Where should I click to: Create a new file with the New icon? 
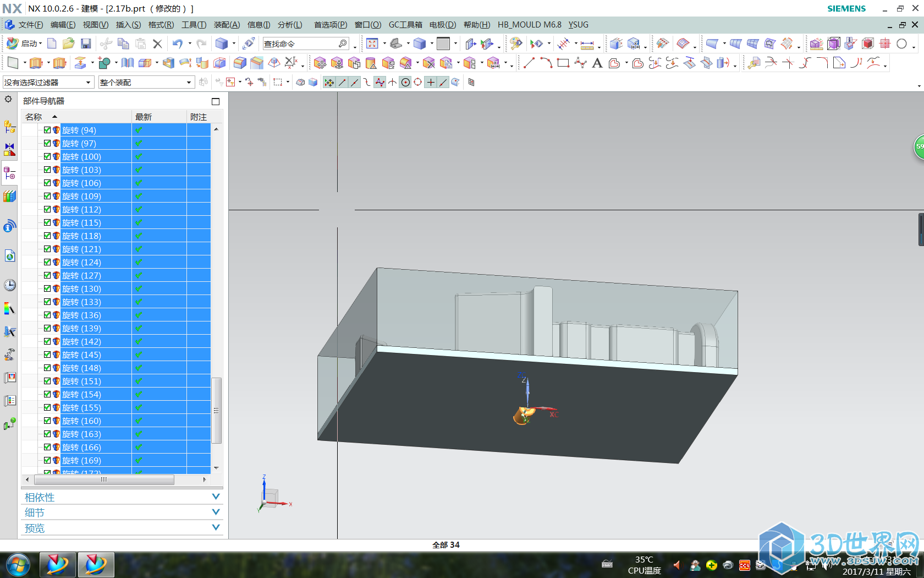52,43
